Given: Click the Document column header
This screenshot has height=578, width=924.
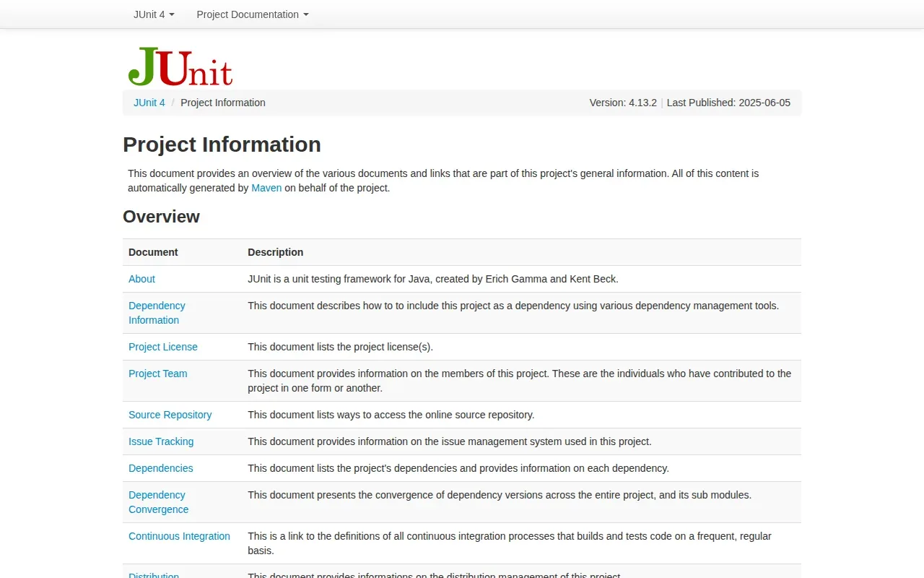Looking at the screenshot, I should click(x=153, y=252).
